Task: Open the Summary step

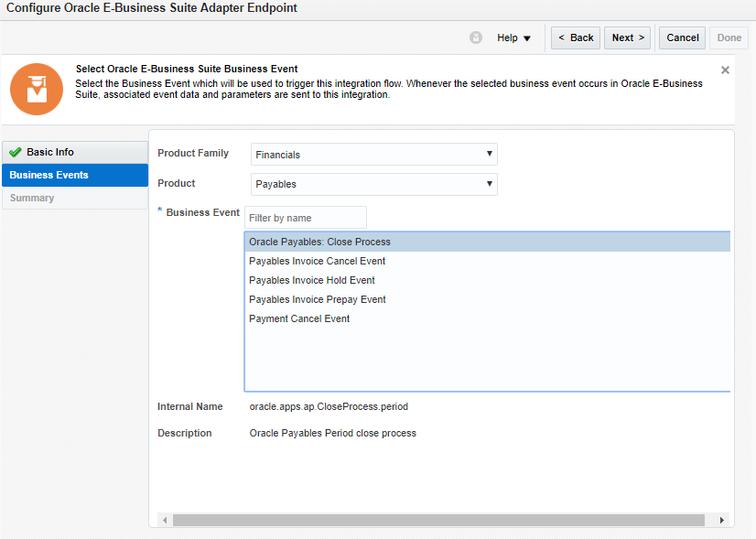Action: [x=32, y=199]
